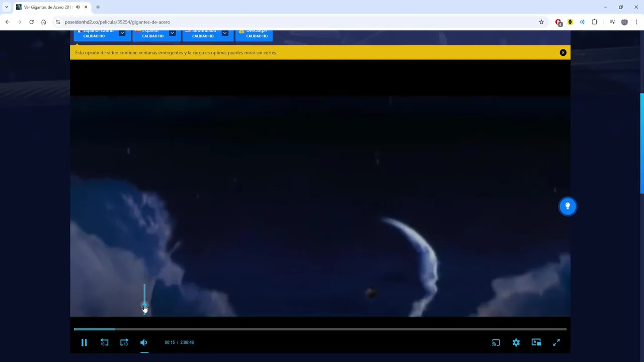Click the address bar URL
This screenshot has height=362, width=644.
117,22
